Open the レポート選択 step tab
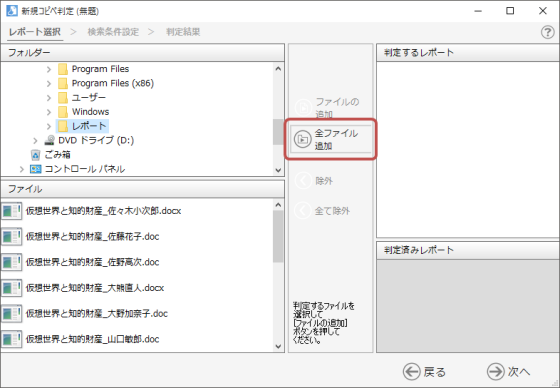The width and height of the screenshot is (560, 388). point(35,32)
